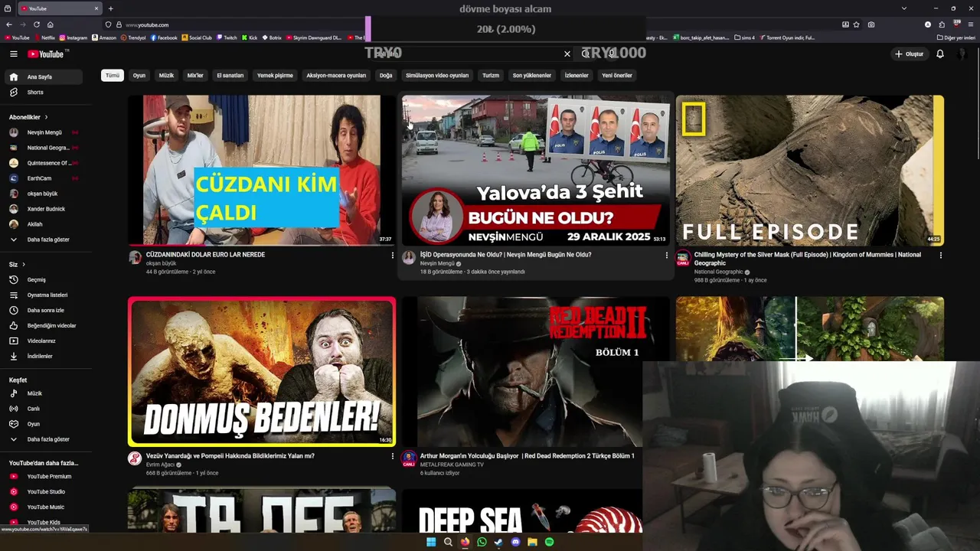Expand the Abonelikler section chevron
The image size is (980, 551).
point(46,117)
